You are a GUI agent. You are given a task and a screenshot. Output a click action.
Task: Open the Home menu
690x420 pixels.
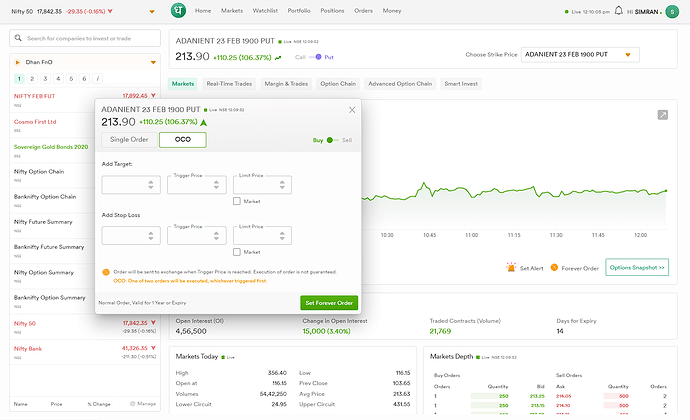coord(203,11)
